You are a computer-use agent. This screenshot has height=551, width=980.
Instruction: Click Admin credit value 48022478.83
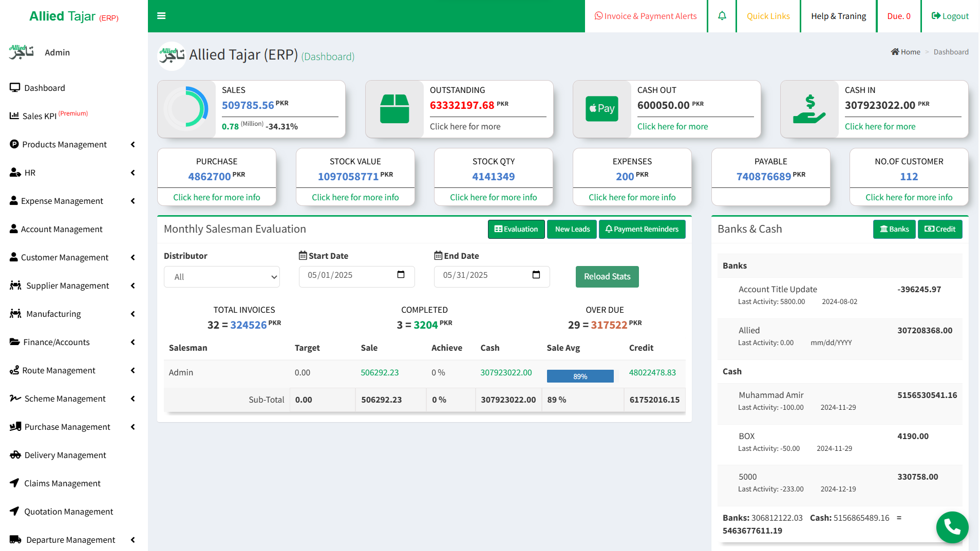point(652,372)
